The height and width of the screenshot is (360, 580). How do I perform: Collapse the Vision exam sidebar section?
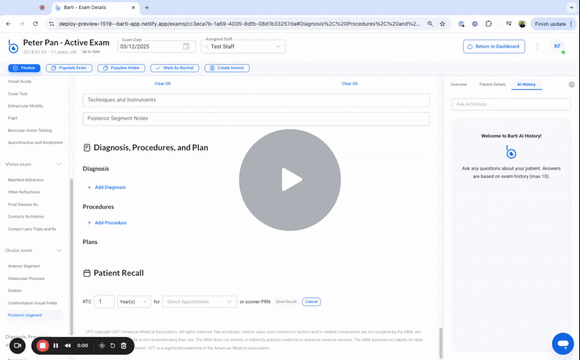(59, 164)
